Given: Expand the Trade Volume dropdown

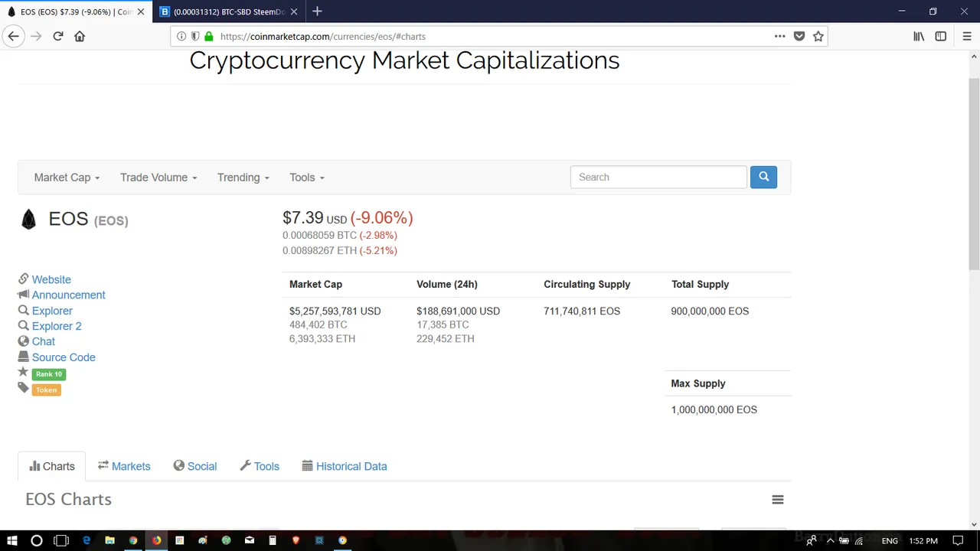Looking at the screenshot, I should (158, 178).
